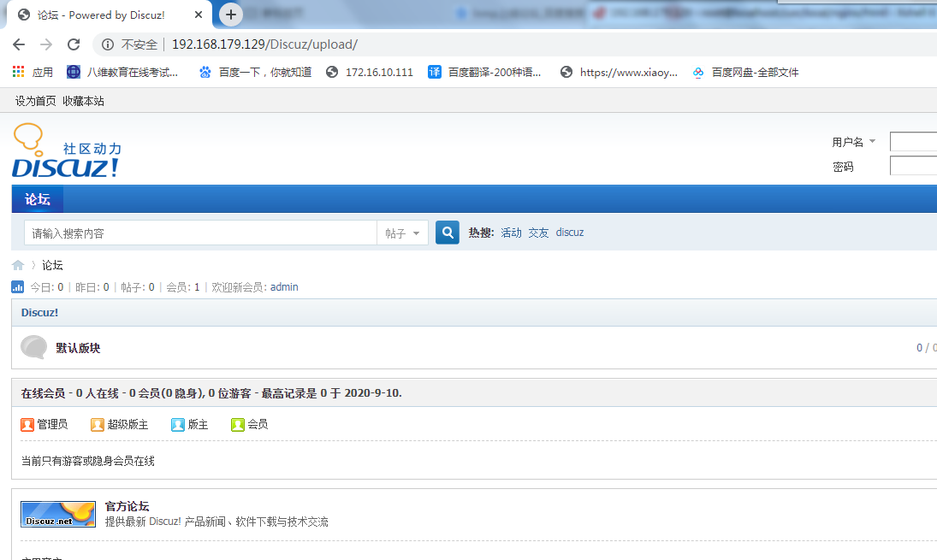
Task: Click the Discuz! 社区动力 logo
Action: [67, 150]
